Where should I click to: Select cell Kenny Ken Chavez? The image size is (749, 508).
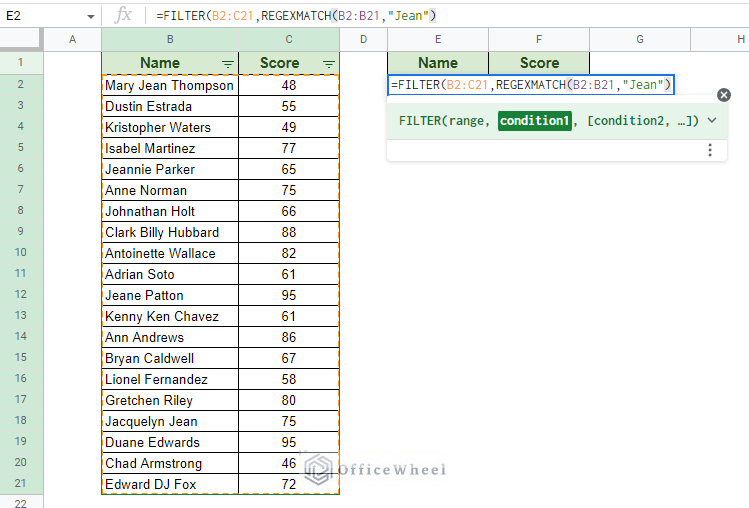pos(170,316)
